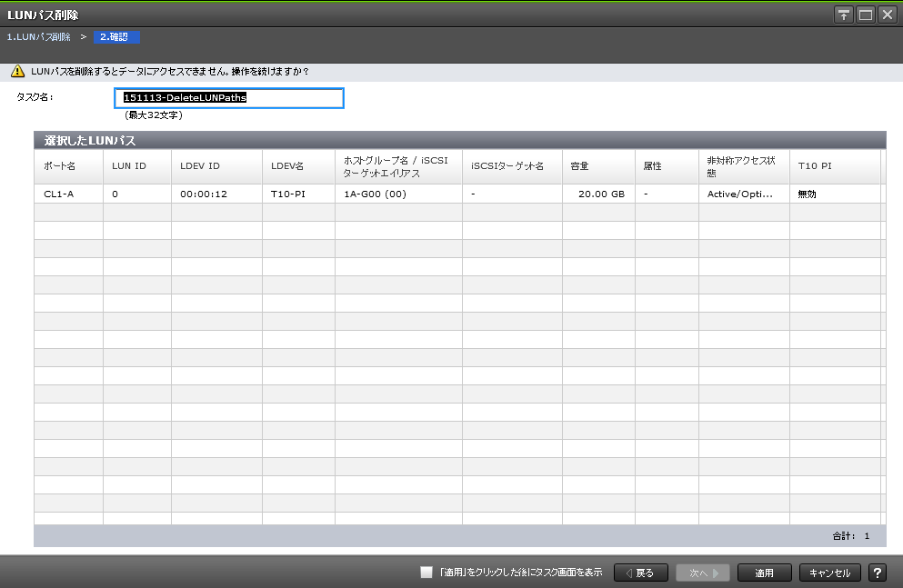Maximize the LUNパス削除 dialog window
Screen dimensions: 903x588
(866, 15)
